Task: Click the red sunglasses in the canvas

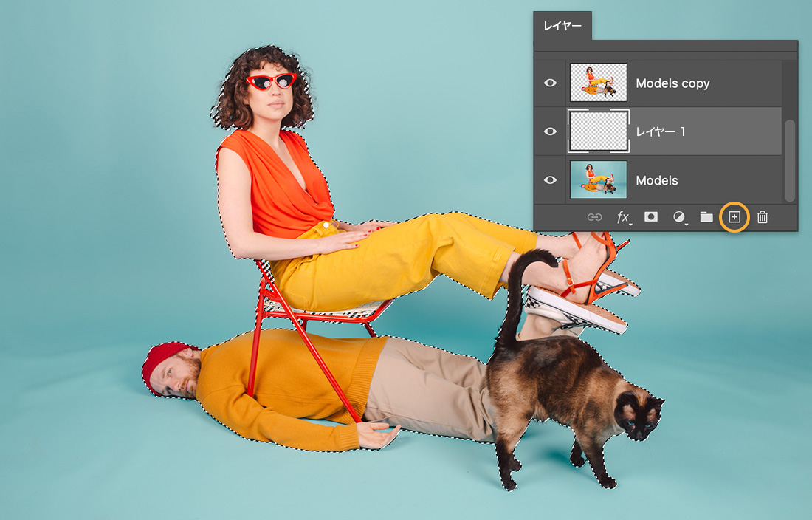Action: click(272, 81)
